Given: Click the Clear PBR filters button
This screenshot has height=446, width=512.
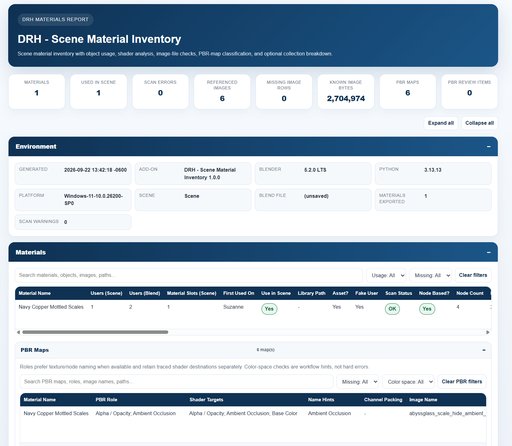Looking at the screenshot, I should (462, 382).
